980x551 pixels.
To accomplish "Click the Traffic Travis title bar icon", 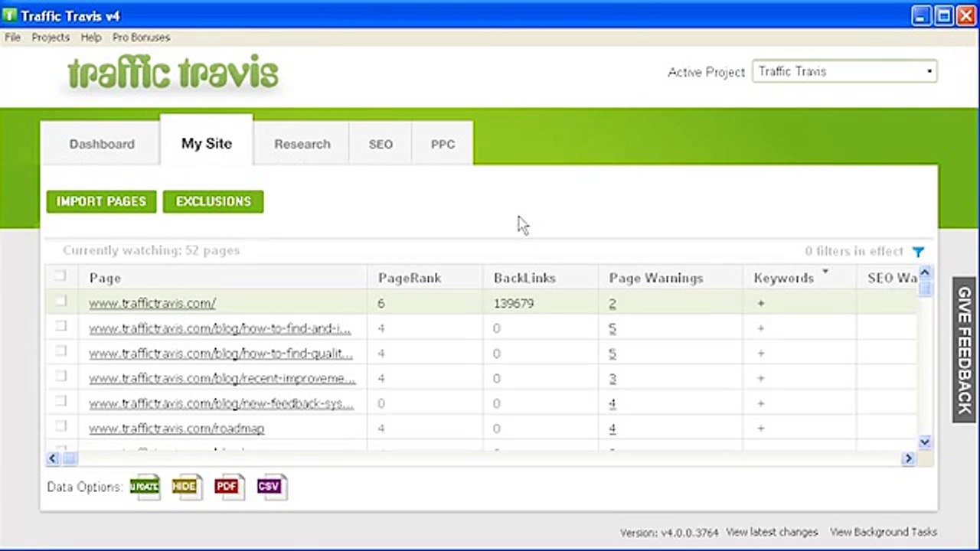I will pos(10,15).
